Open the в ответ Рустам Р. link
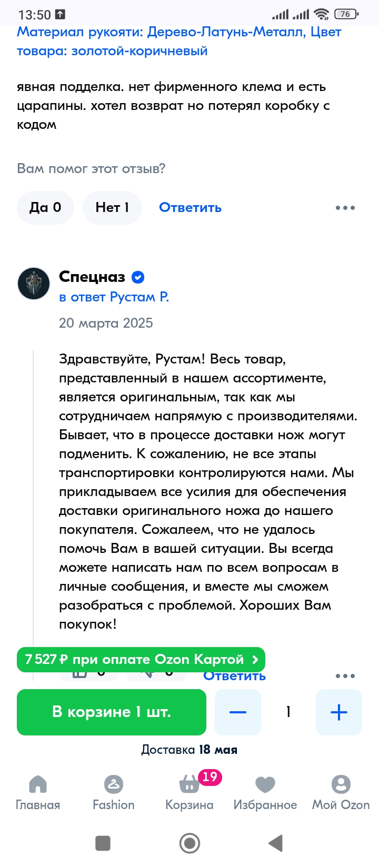Screen dimensions: 379x868 pyautogui.click(x=114, y=297)
